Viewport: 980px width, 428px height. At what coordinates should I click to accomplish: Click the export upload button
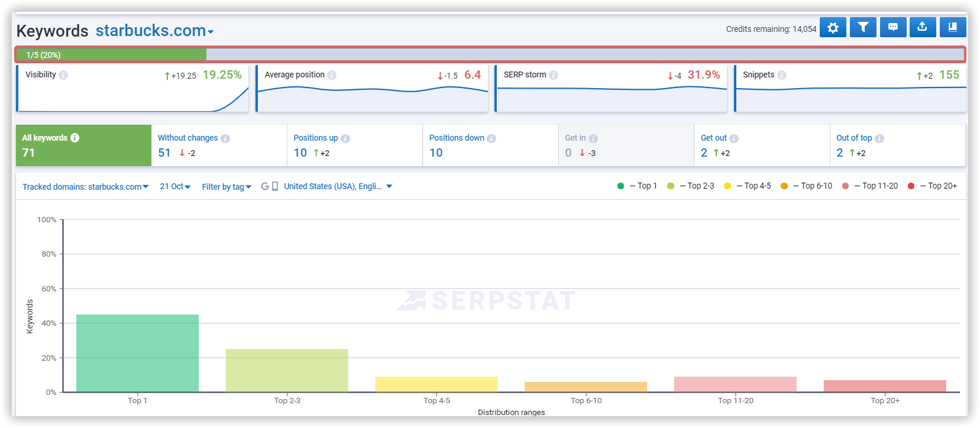(x=923, y=27)
